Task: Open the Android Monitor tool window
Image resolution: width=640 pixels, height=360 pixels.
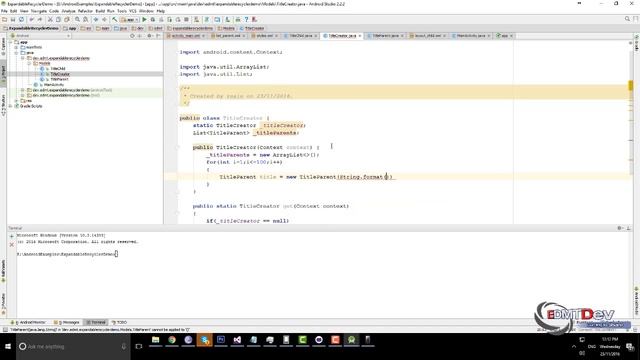Action: point(29,322)
